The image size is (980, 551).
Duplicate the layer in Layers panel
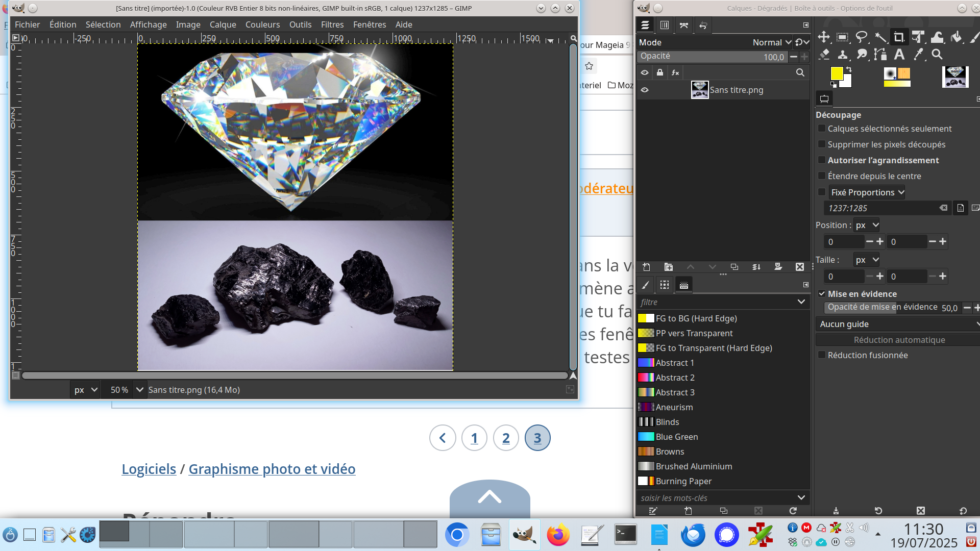[x=734, y=267]
